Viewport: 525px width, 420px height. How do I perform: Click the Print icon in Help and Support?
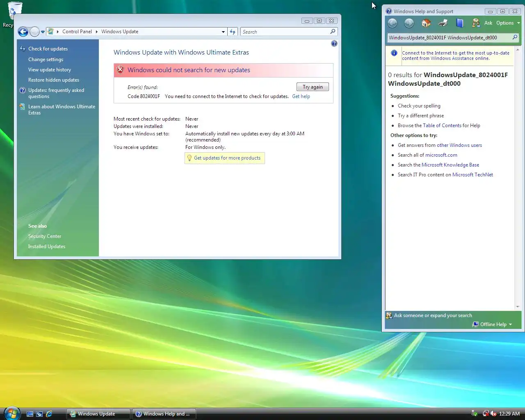click(x=443, y=23)
